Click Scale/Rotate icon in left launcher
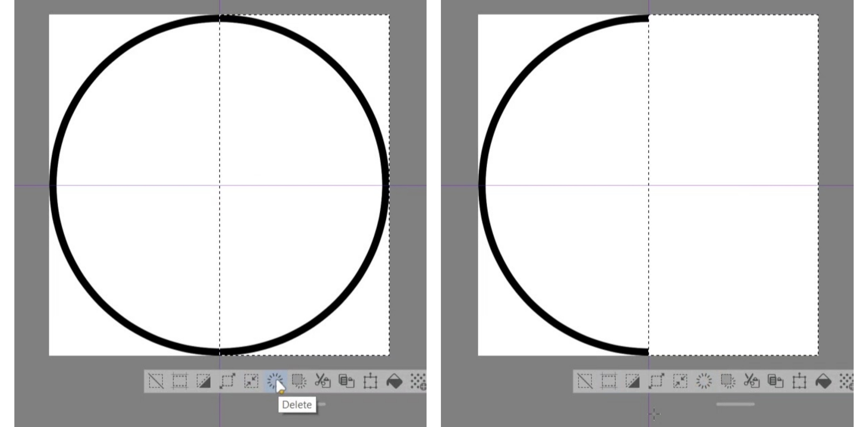This screenshot has width=868, height=427. [370, 381]
